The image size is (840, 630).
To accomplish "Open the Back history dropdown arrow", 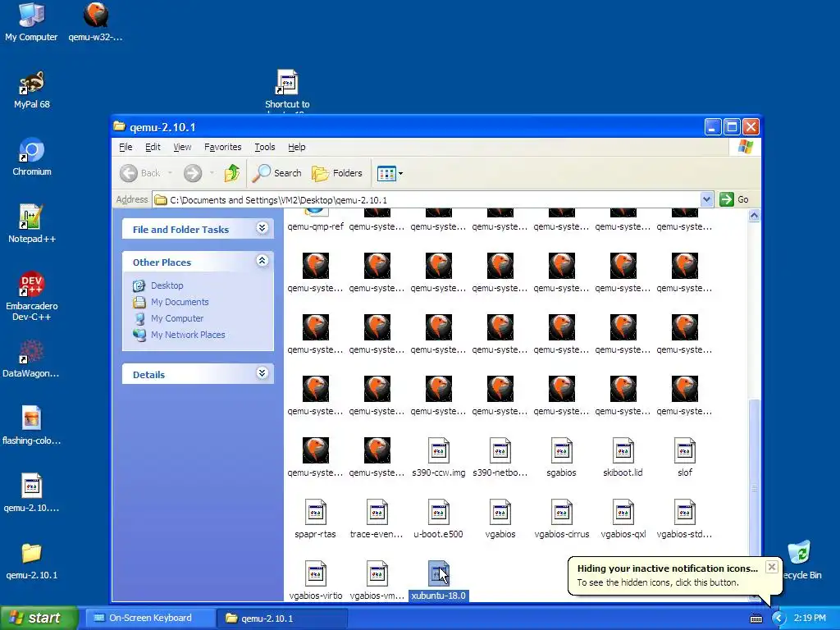I will 171,173.
